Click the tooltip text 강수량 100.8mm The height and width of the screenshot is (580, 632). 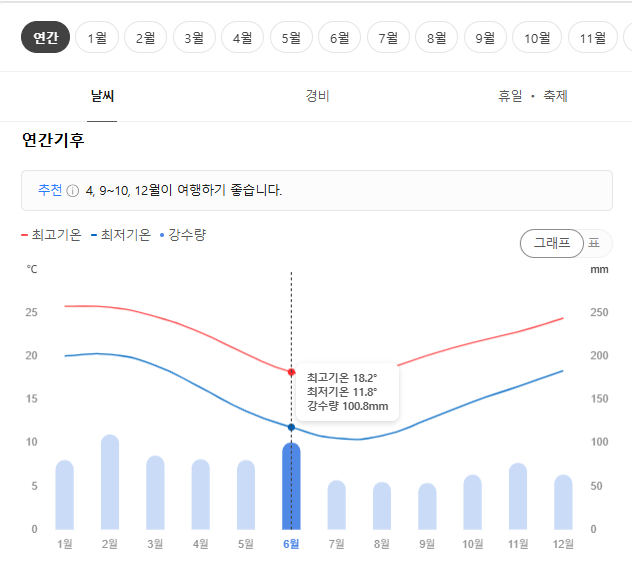pos(347,406)
